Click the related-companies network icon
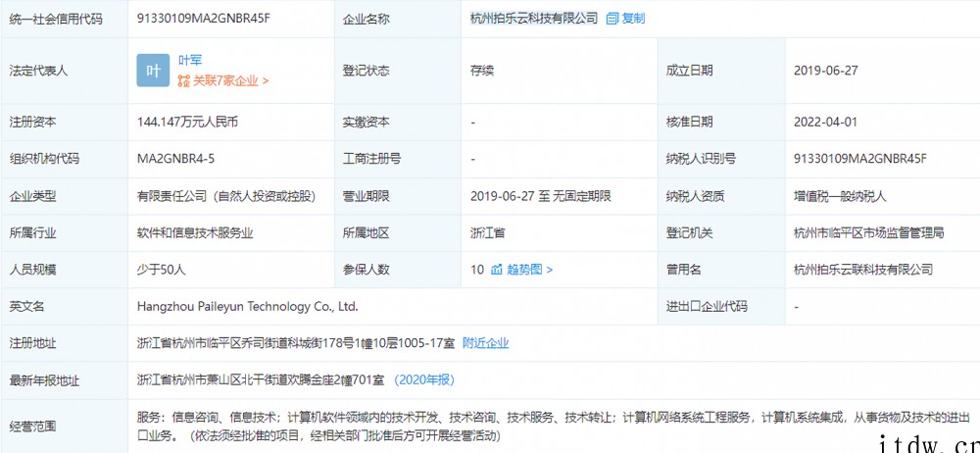This screenshot has height=453, width=980. pyautogui.click(x=184, y=80)
